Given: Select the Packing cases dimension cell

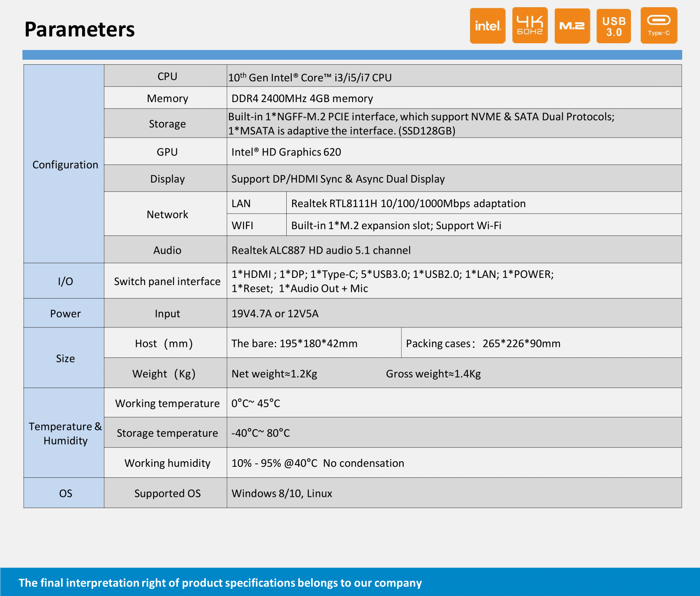Looking at the screenshot, I should click(541, 343).
